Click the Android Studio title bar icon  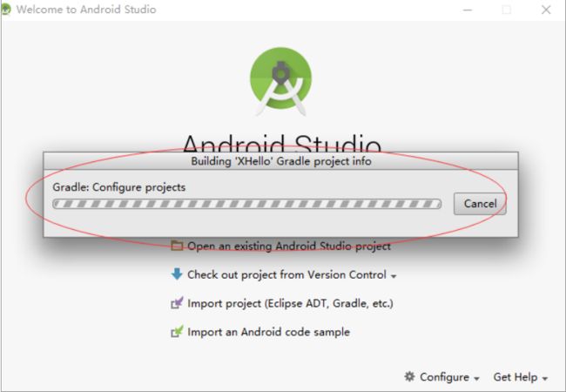tap(6, 9)
